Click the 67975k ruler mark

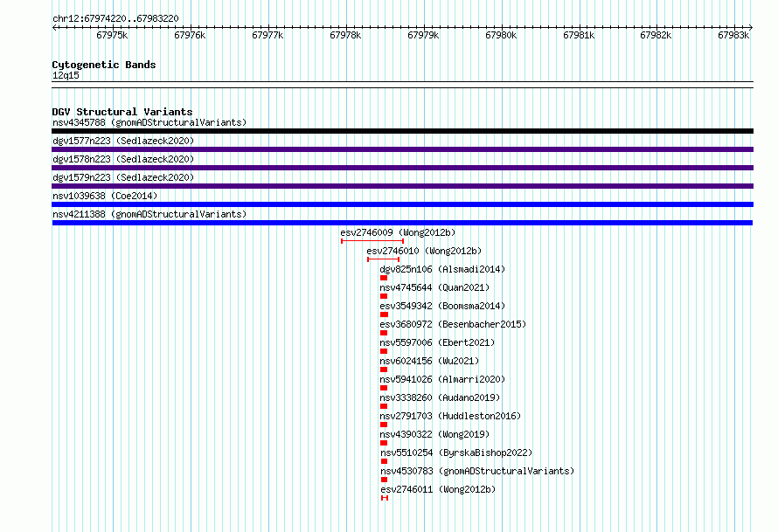click(112, 35)
